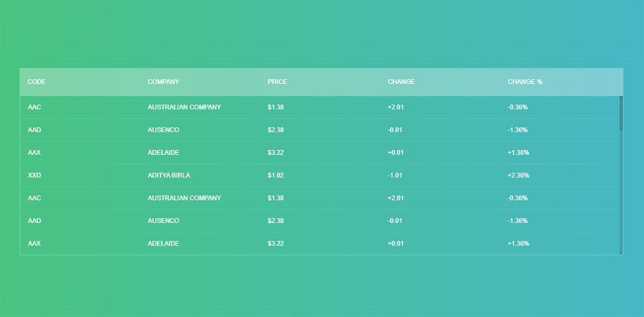Select the first AUSTRALIAN COMPANY row
644x317 pixels.
click(x=184, y=107)
